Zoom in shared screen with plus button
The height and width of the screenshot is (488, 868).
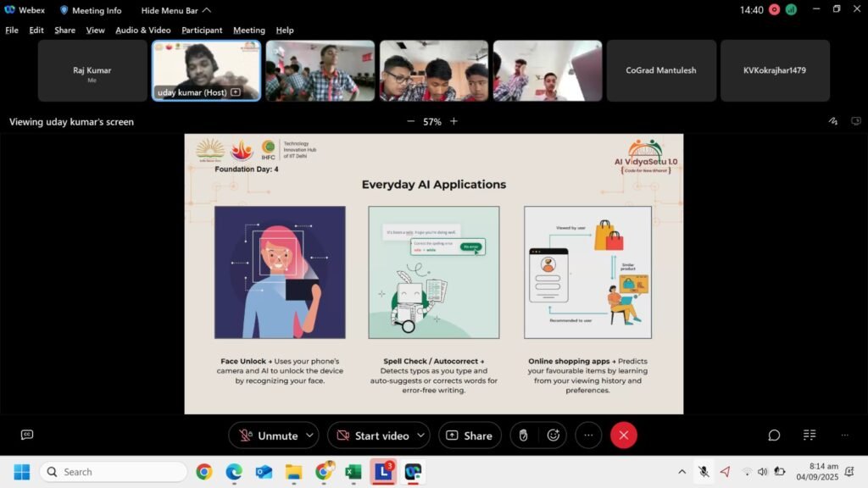pyautogui.click(x=453, y=121)
